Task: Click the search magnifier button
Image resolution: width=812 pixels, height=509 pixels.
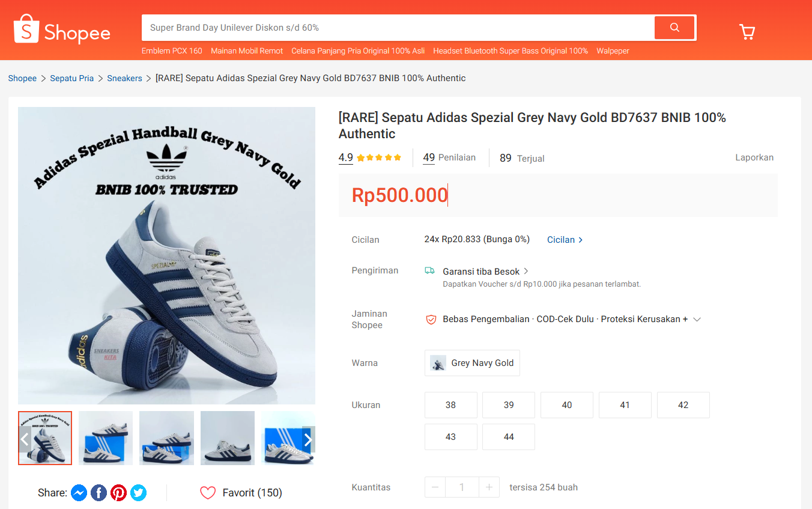Action: pyautogui.click(x=674, y=28)
